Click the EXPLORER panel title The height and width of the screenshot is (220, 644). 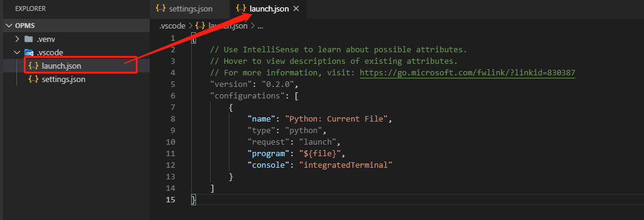(x=30, y=9)
